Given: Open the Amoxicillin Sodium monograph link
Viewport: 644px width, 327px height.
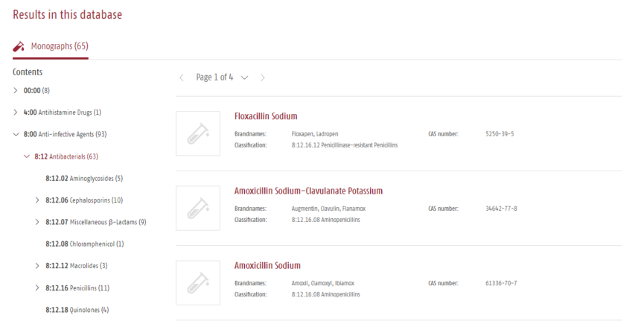Looking at the screenshot, I should click(x=267, y=266).
